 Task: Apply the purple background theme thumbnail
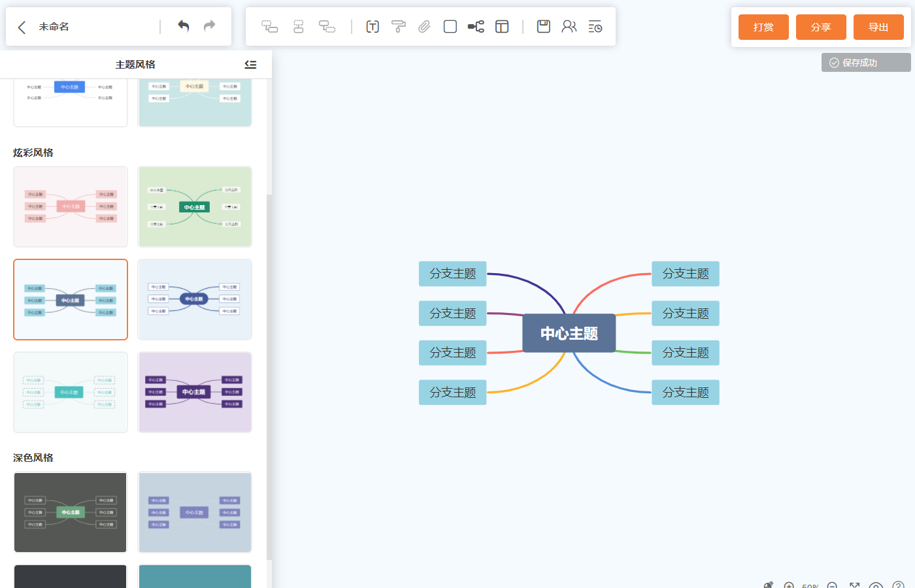[x=195, y=392]
